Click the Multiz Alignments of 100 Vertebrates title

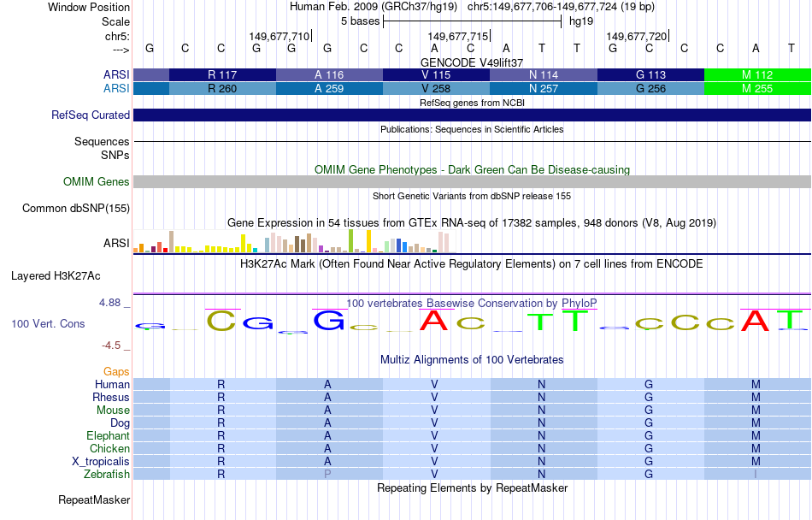tap(472, 359)
